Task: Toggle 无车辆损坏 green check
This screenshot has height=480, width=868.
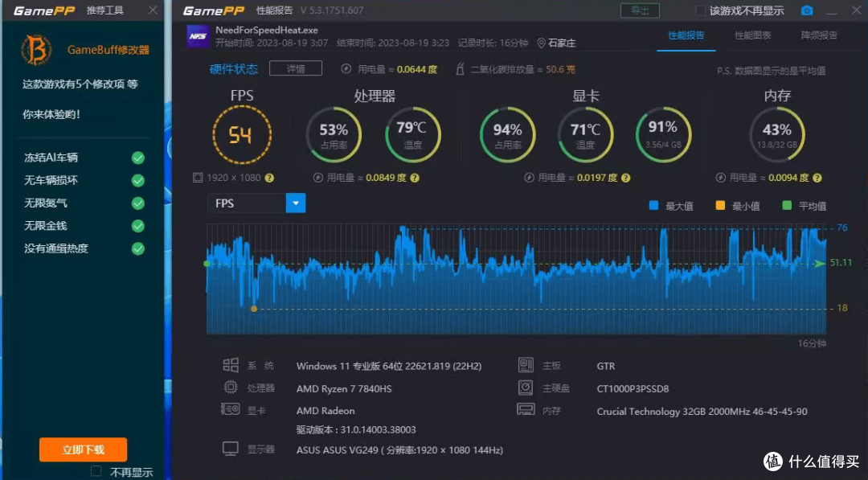Action: pos(138,180)
